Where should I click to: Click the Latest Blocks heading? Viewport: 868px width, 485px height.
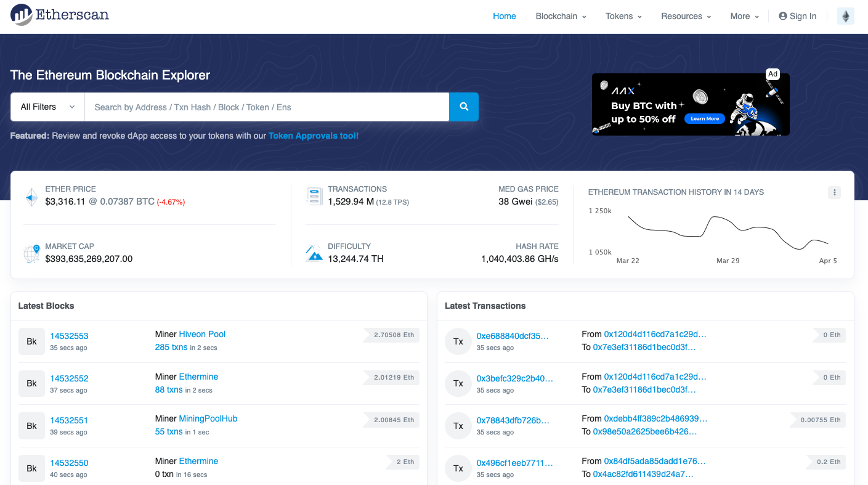click(46, 306)
